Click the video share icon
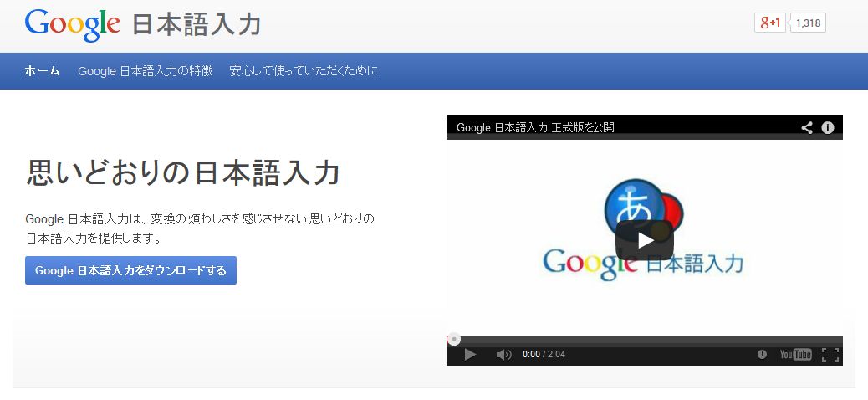Viewport: 868px width, 400px height. pos(807,127)
